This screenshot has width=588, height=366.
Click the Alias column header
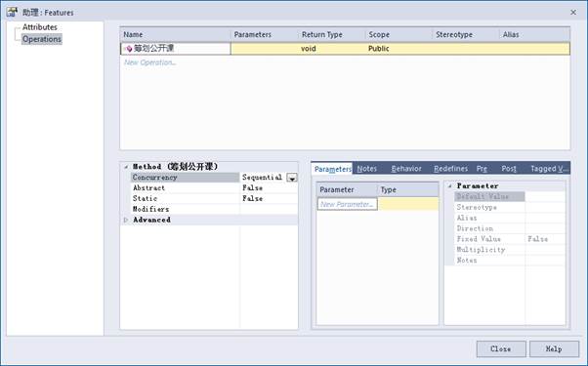[534, 34]
